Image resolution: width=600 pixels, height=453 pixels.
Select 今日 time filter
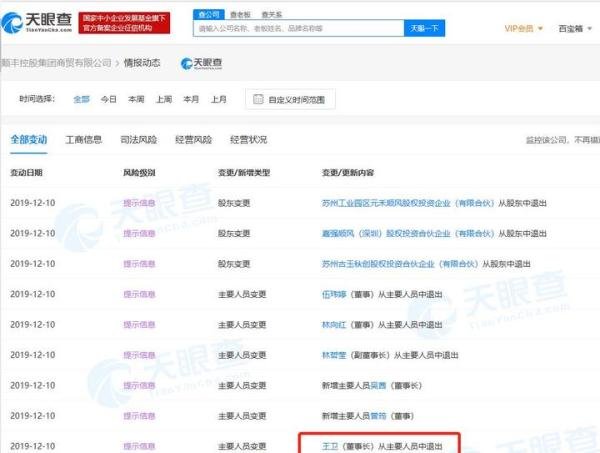tap(109, 99)
